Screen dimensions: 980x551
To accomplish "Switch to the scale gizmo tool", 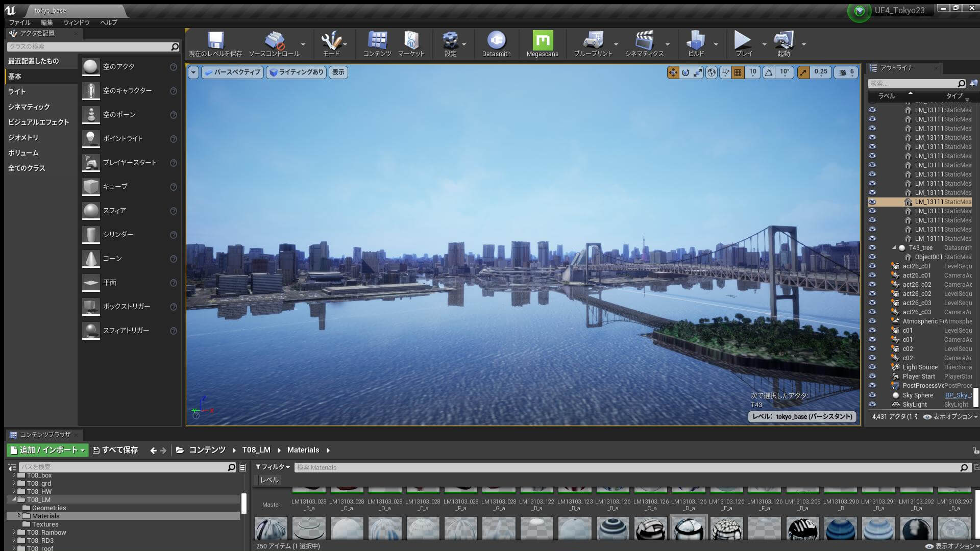I will pyautogui.click(x=698, y=72).
